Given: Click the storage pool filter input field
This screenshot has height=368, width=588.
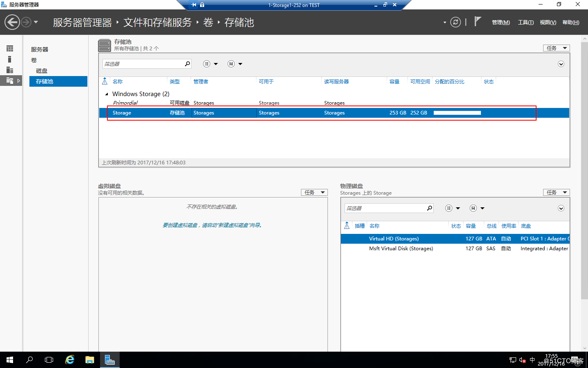Looking at the screenshot, I should 143,64.
